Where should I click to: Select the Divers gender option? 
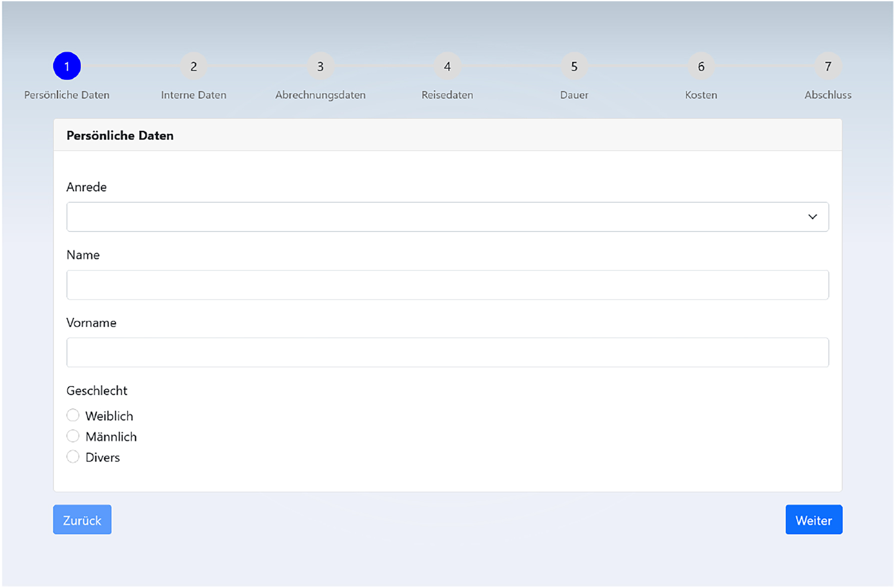(73, 456)
